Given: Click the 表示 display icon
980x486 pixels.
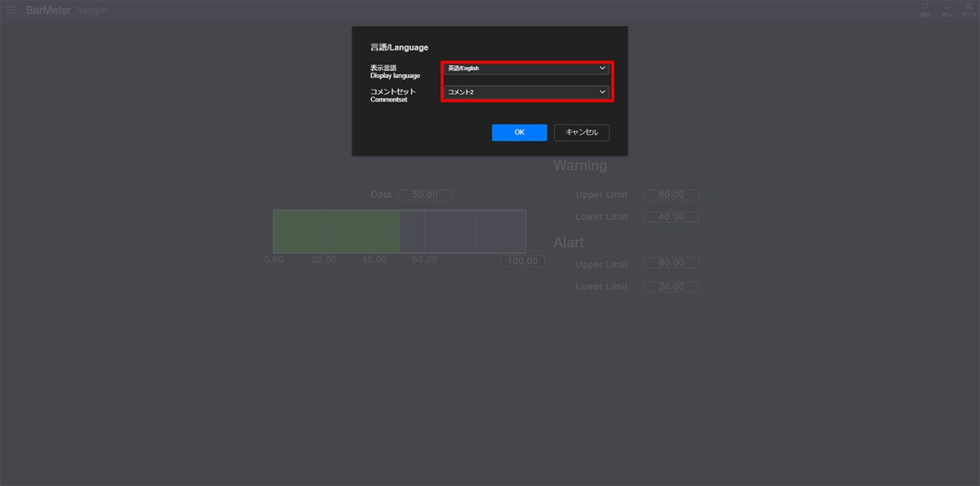Looking at the screenshot, I should (947, 9).
